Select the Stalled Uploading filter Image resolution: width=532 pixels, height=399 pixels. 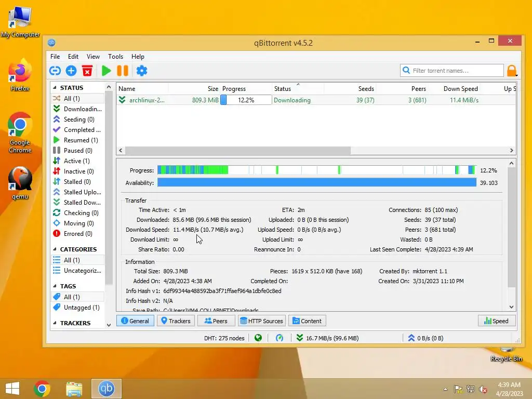point(78,192)
